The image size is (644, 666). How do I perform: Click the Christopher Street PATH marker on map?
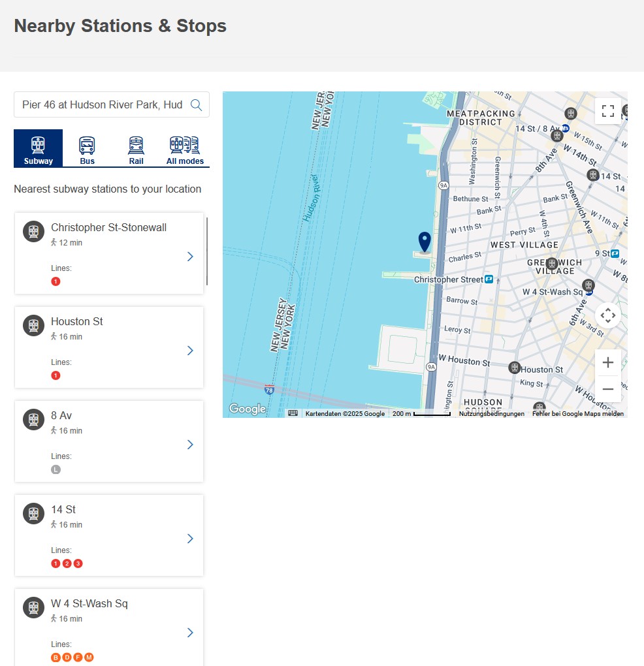tap(489, 279)
